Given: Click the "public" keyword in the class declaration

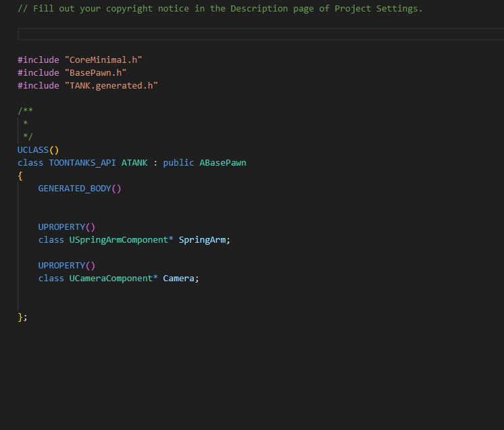Looking at the screenshot, I should [x=178, y=163].
